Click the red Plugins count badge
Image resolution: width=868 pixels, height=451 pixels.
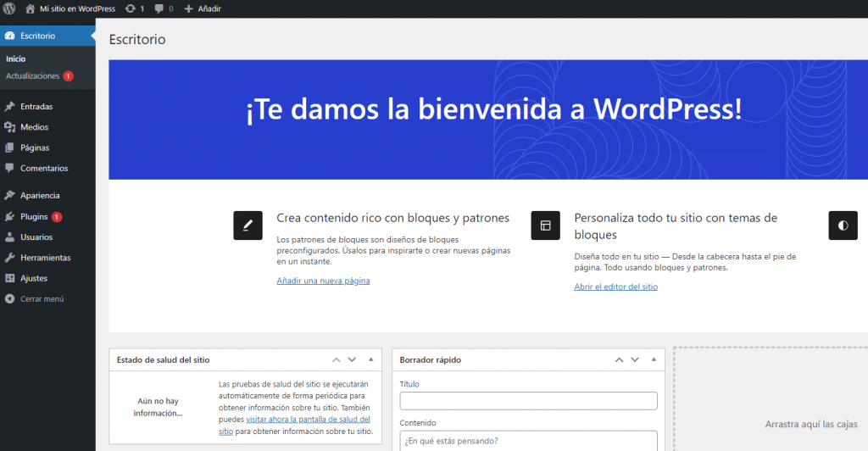pos(57,216)
